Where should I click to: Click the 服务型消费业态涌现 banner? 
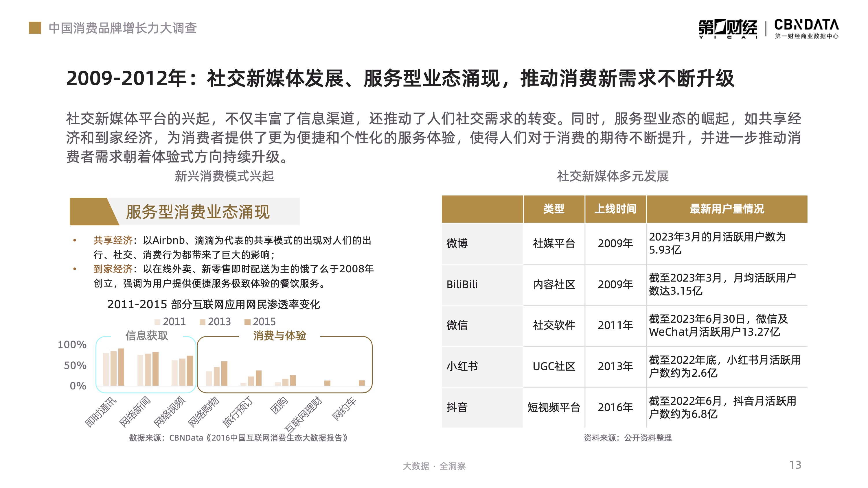point(198,212)
